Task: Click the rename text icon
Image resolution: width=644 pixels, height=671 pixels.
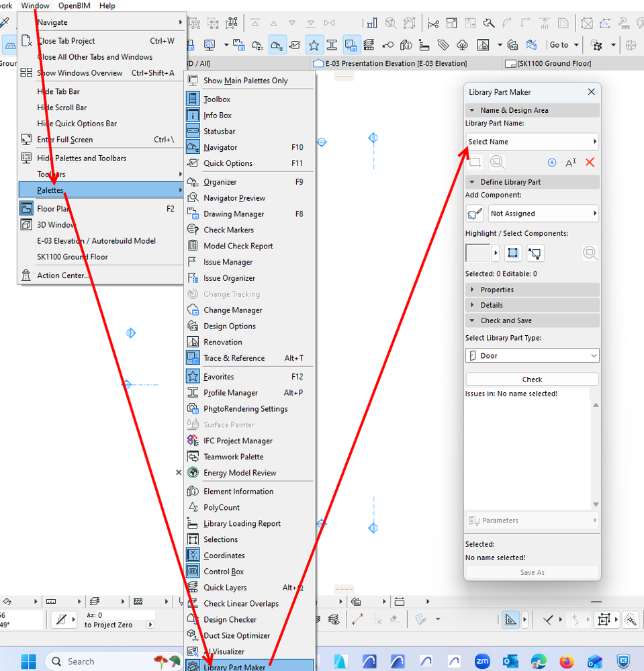Action: coord(571,163)
